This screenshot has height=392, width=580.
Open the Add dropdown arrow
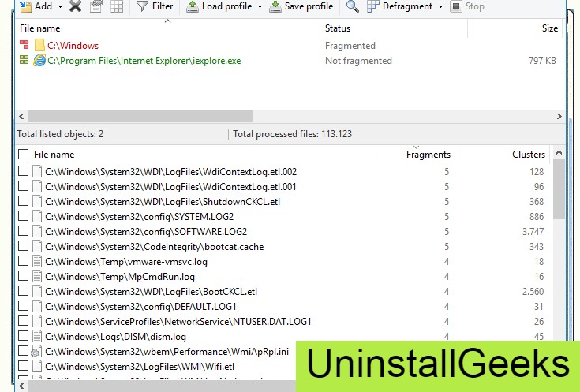point(60,6)
